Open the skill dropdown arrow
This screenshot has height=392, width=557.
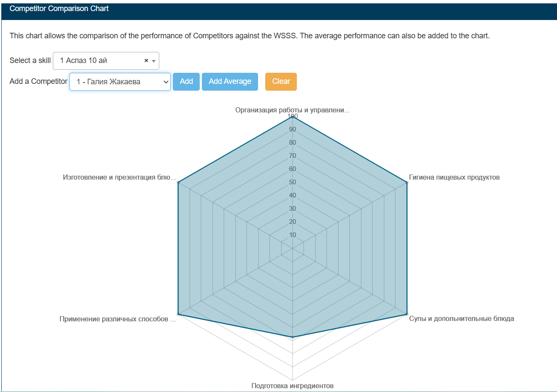(x=154, y=61)
